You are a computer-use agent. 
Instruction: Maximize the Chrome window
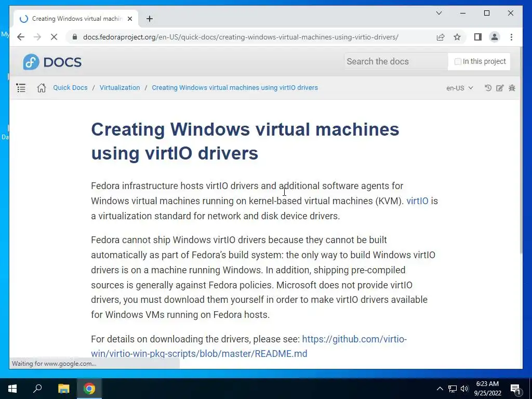(486, 13)
